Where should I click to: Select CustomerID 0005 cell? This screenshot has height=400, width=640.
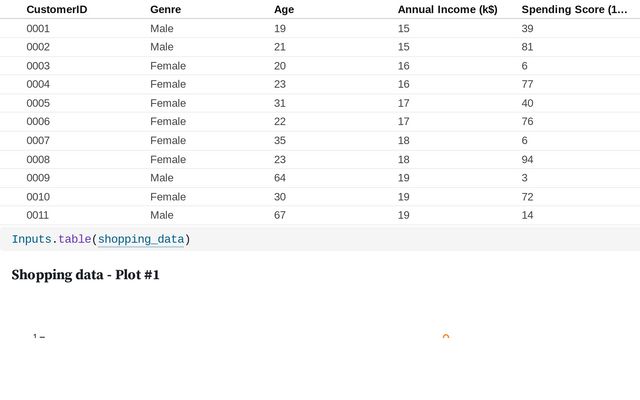pos(38,103)
